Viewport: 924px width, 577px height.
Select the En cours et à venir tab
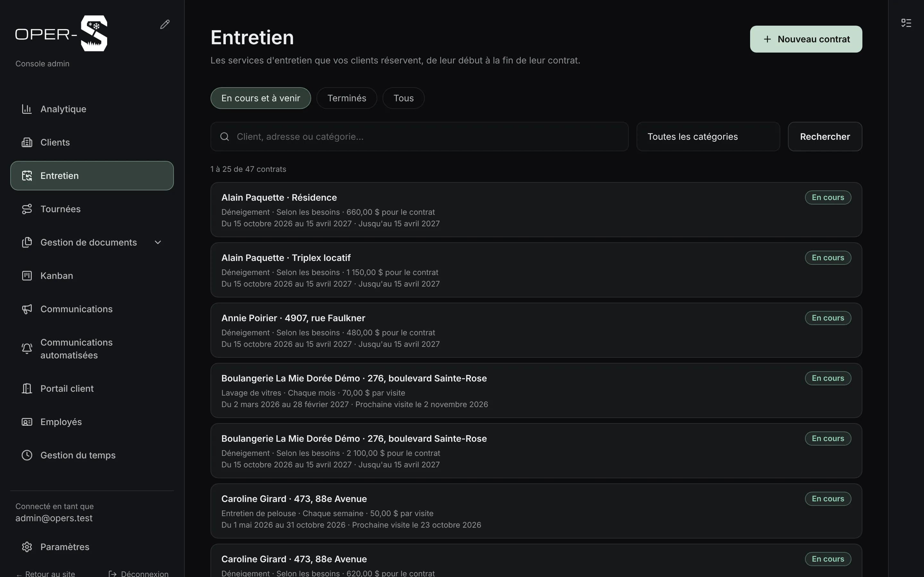261,98
